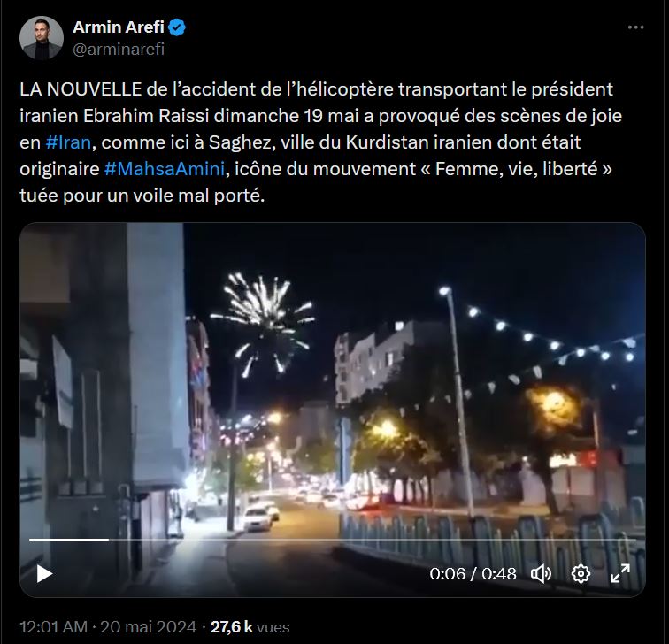Play the video

point(44,573)
